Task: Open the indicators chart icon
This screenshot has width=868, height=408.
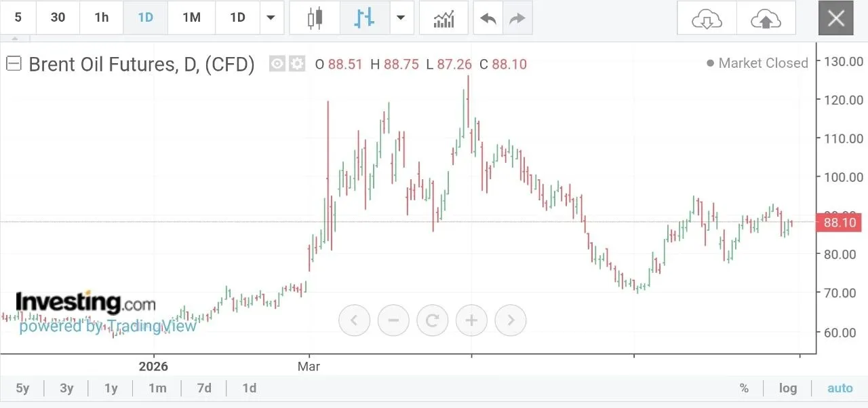Action: 443,18
